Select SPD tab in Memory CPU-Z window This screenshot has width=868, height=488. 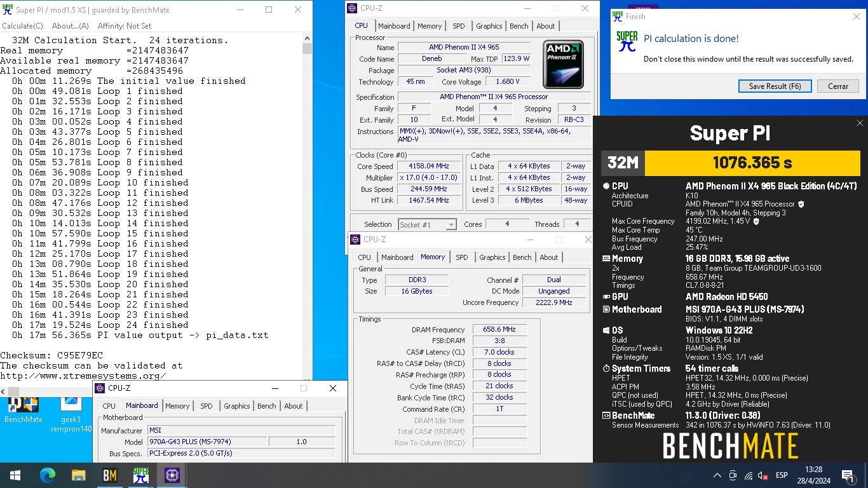pyautogui.click(x=462, y=257)
